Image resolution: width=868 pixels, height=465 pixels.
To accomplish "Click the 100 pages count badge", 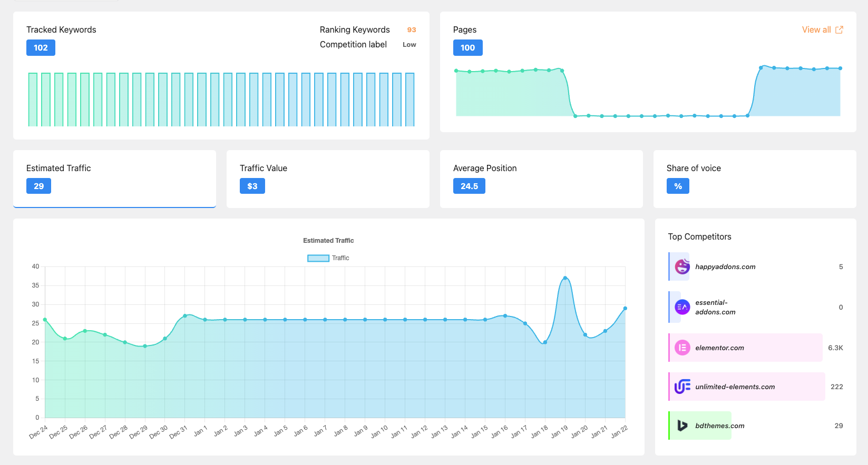I will coord(467,48).
